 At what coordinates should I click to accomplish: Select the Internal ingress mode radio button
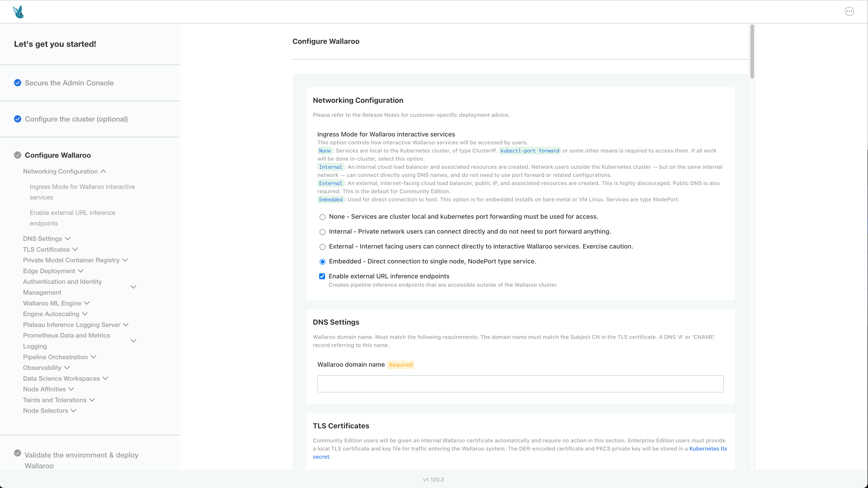pyautogui.click(x=323, y=232)
